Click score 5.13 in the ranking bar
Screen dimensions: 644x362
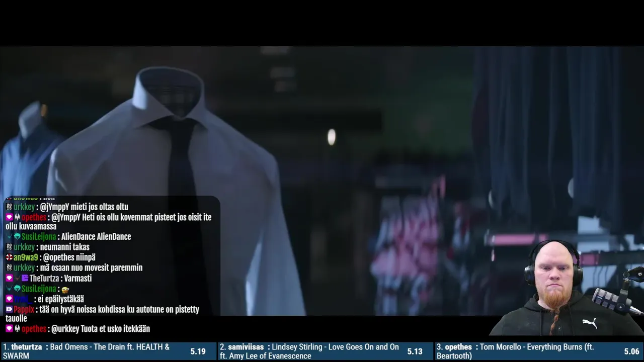tap(415, 351)
